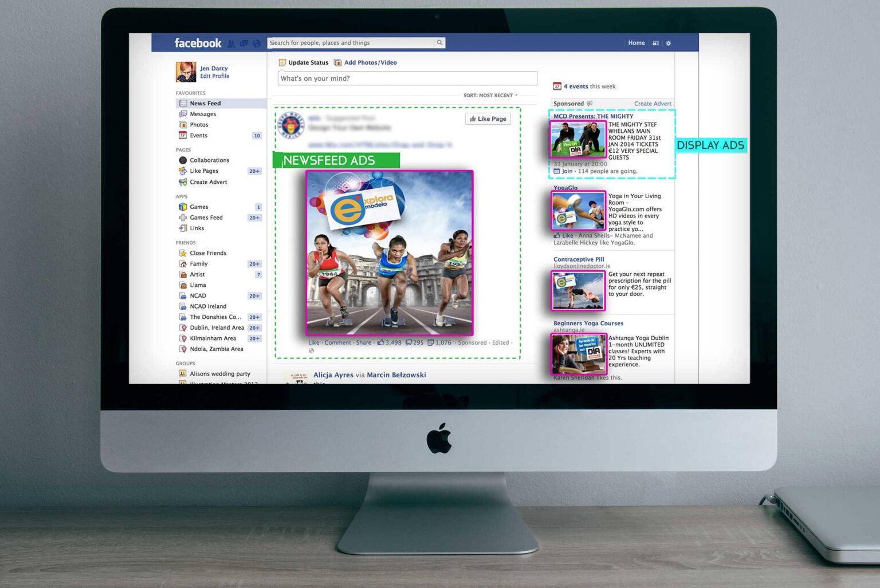880x588 pixels.
Task: Select News Feed in the sidebar
Action: pyautogui.click(x=205, y=104)
